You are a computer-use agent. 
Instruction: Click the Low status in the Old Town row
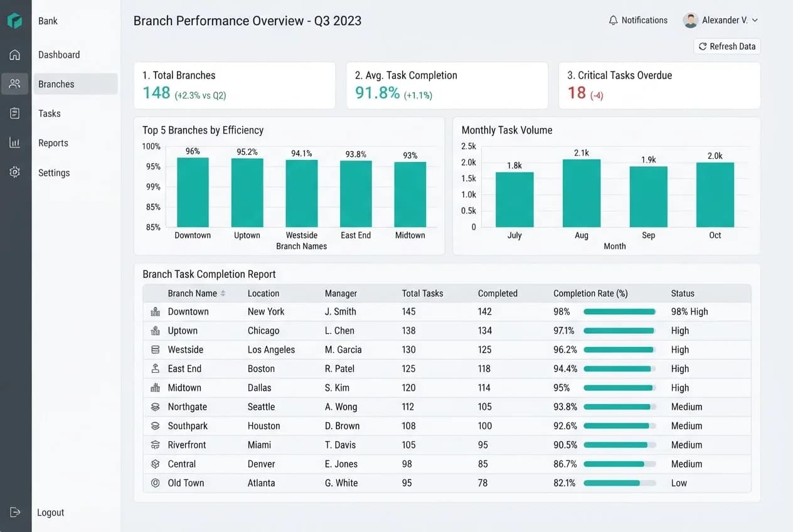(679, 483)
